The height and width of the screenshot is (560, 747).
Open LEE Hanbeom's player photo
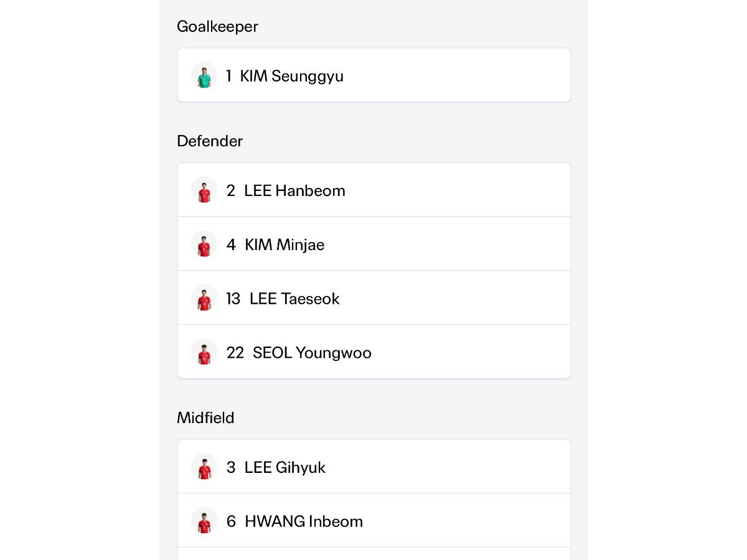(x=204, y=190)
